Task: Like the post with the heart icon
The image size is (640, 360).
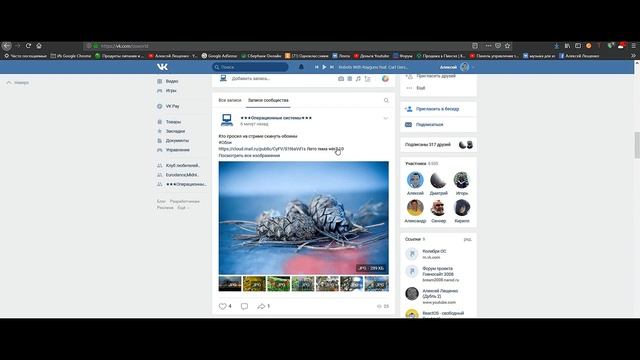Action: 222,306
